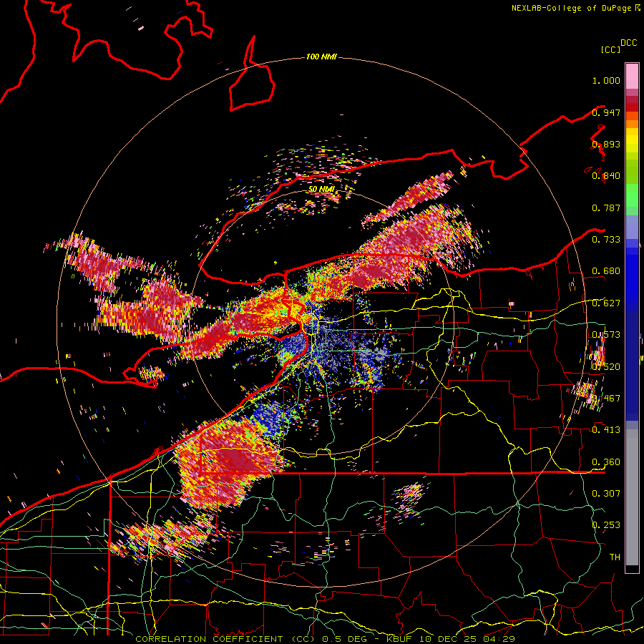The image size is (644, 644).
Task: Click the [CC] units label
Action: tap(611, 49)
